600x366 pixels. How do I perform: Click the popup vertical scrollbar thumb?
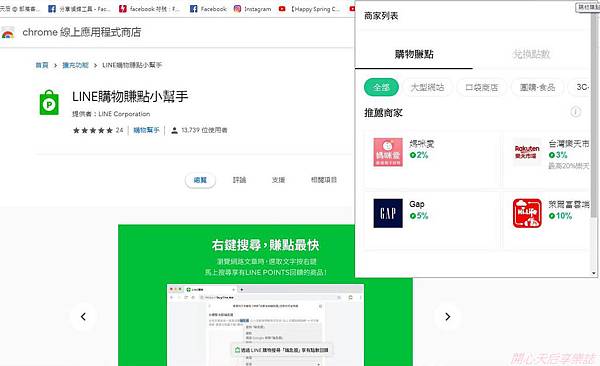point(594,115)
